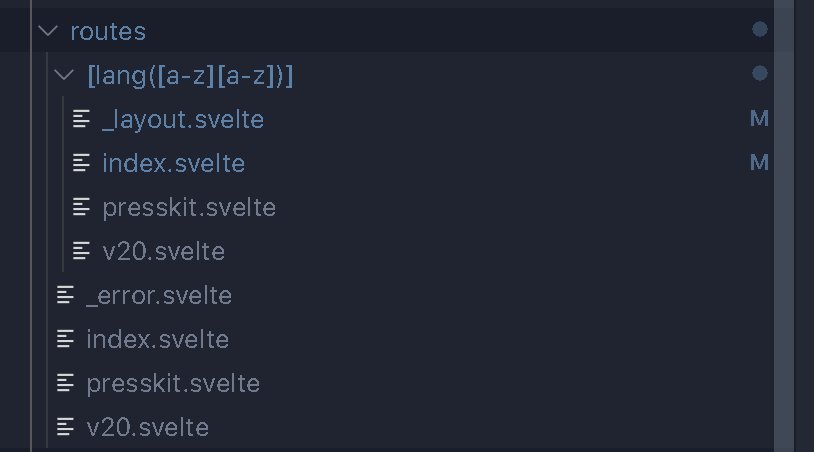Open _error.svelte file
Screen dimensions: 814x452
(x=159, y=296)
